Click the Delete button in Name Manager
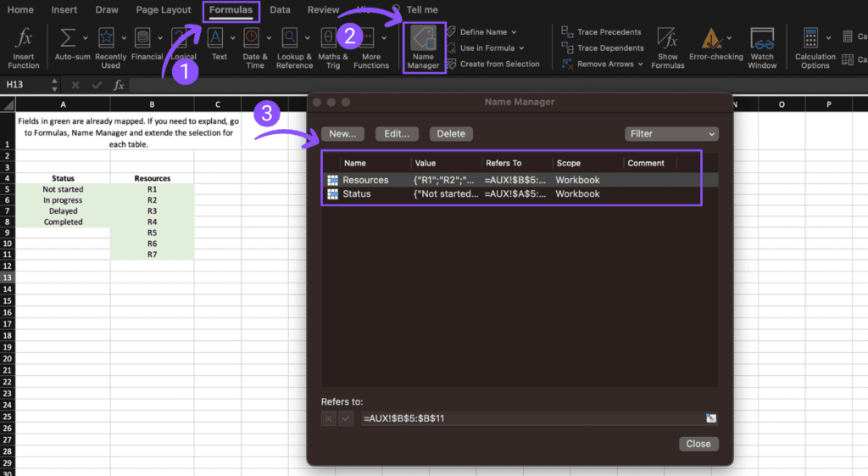 [x=451, y=133]
